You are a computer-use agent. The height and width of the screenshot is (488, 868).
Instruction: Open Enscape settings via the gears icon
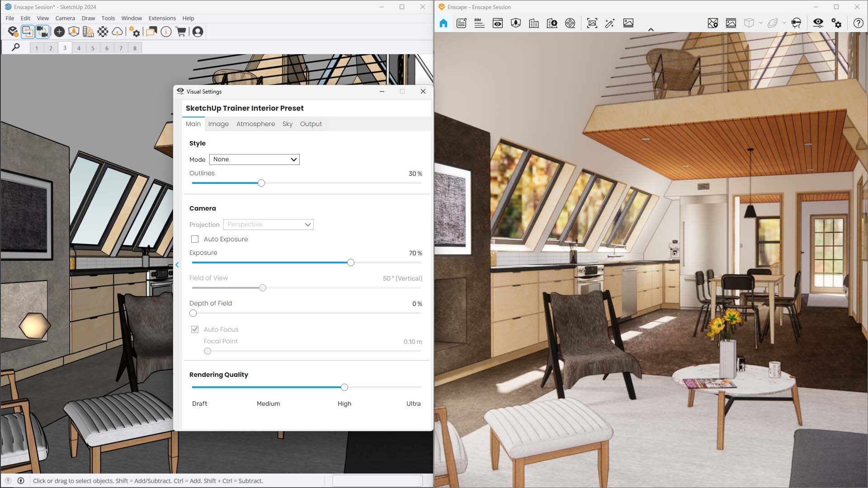tap(837, 23)
